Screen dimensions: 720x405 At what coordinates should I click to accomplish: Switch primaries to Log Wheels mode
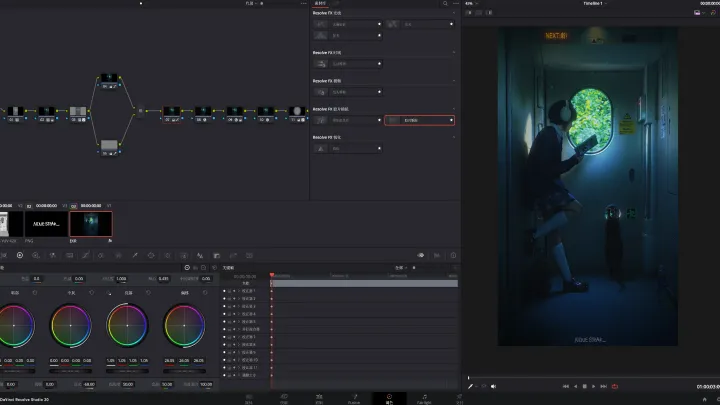pos(203,268)
